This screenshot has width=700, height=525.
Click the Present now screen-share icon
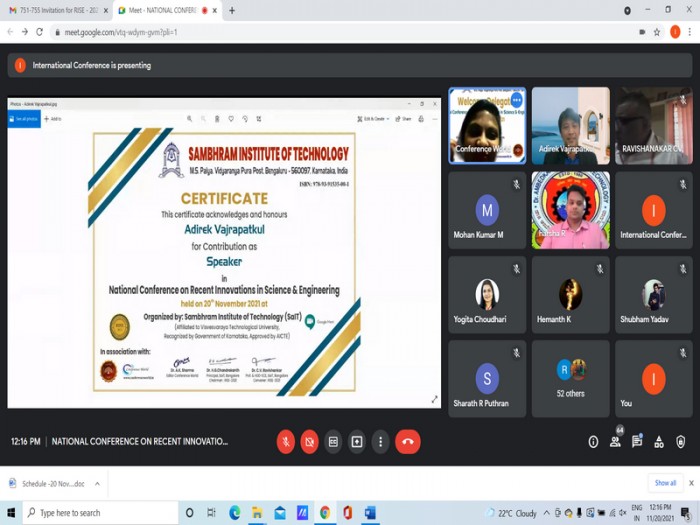coord(356,442)
